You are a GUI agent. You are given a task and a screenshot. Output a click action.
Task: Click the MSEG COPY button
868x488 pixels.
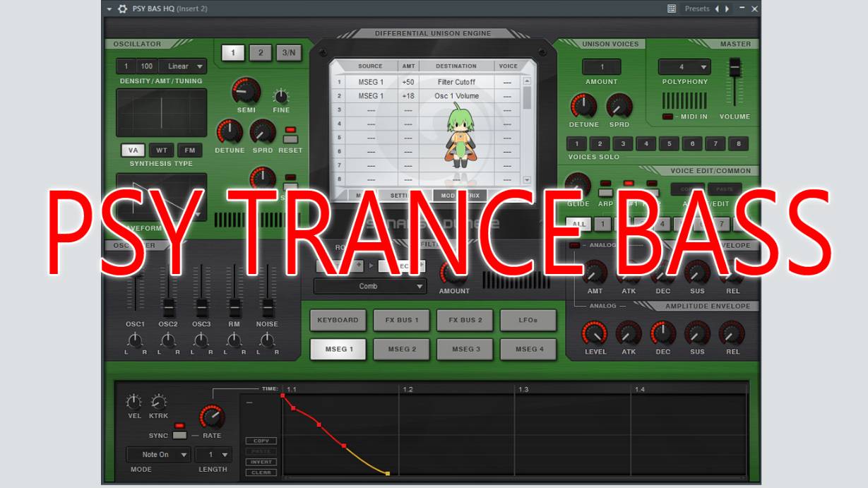pyautogui.click(x=261, y=441)
